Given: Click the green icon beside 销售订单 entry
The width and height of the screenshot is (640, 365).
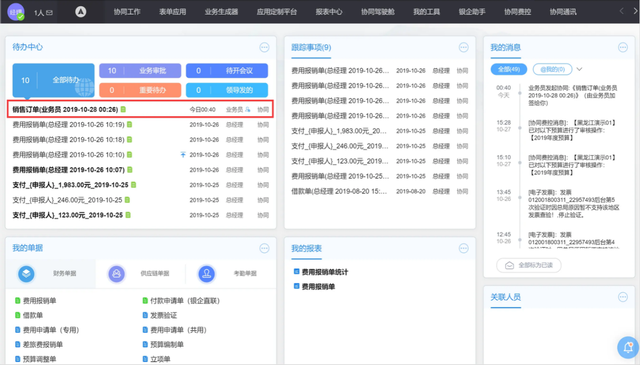Looking at the screenshot, I should (x=123, y=109).
